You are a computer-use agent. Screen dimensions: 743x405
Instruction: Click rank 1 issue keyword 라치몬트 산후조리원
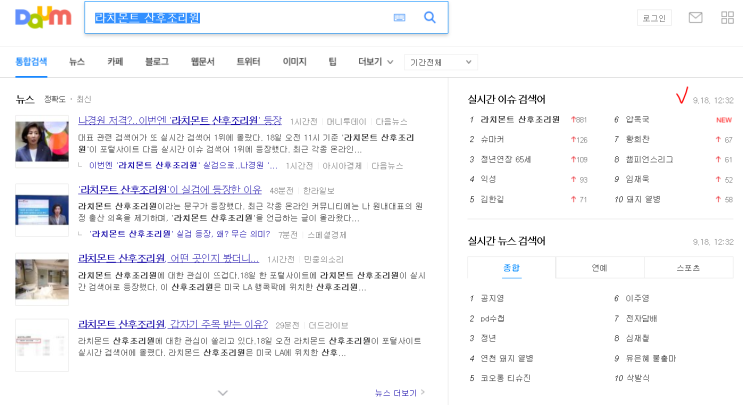[520, 119]
